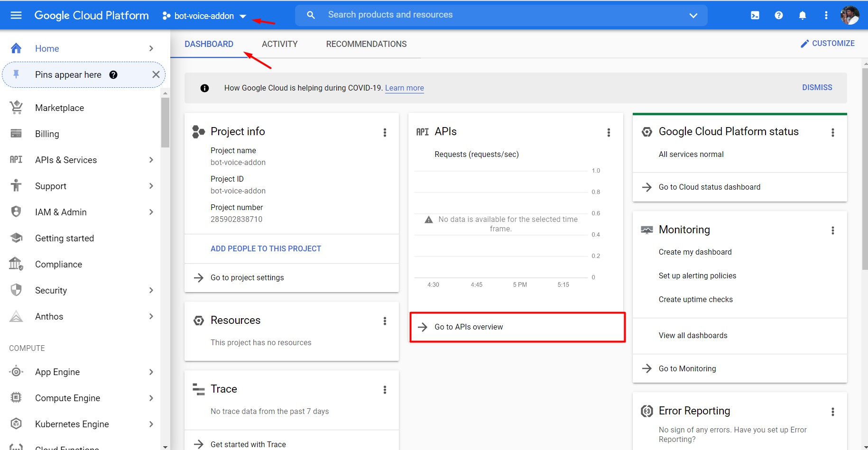Dismiss the COVID-19 banner

click(x=817, y=87)
